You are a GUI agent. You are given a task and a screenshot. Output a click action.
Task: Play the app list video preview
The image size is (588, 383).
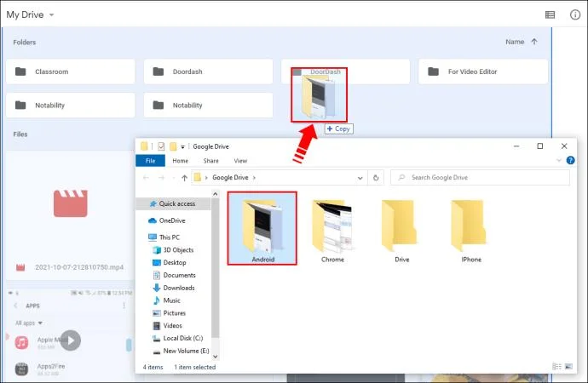click(71, 340)
